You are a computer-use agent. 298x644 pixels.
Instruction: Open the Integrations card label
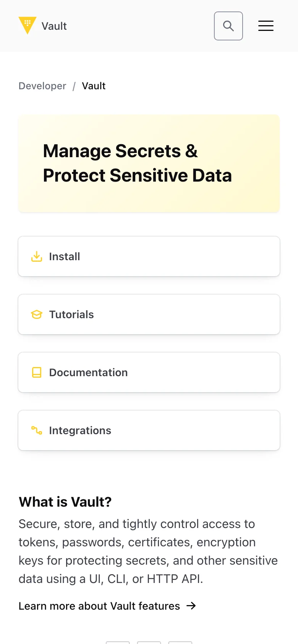point(80,430)
